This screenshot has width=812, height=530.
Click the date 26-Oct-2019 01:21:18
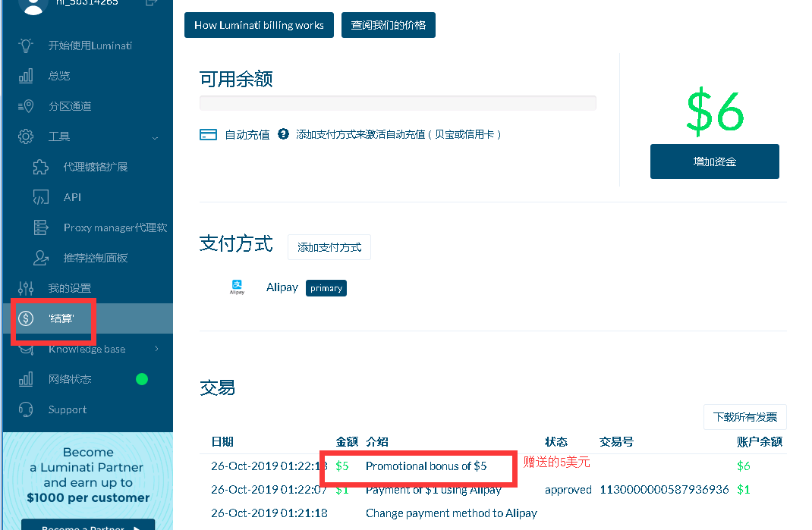tap(269, 513)
